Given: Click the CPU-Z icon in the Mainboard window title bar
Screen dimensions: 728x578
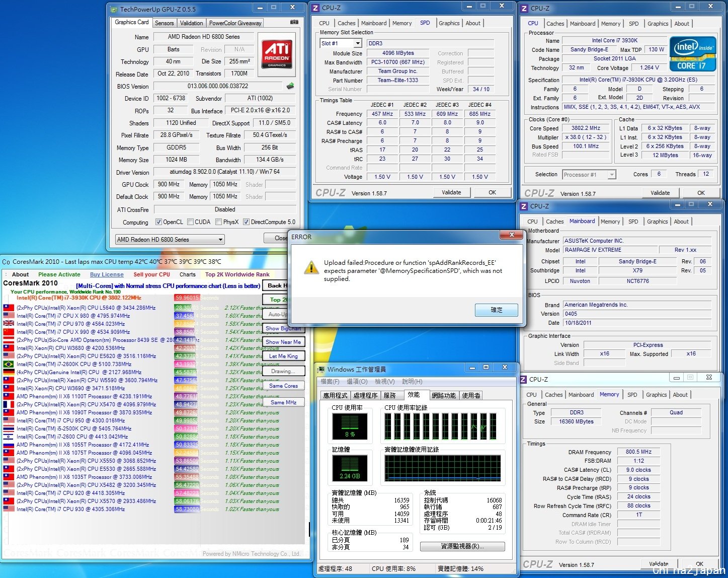Looking at the screenshot, I should click(524, 206).
